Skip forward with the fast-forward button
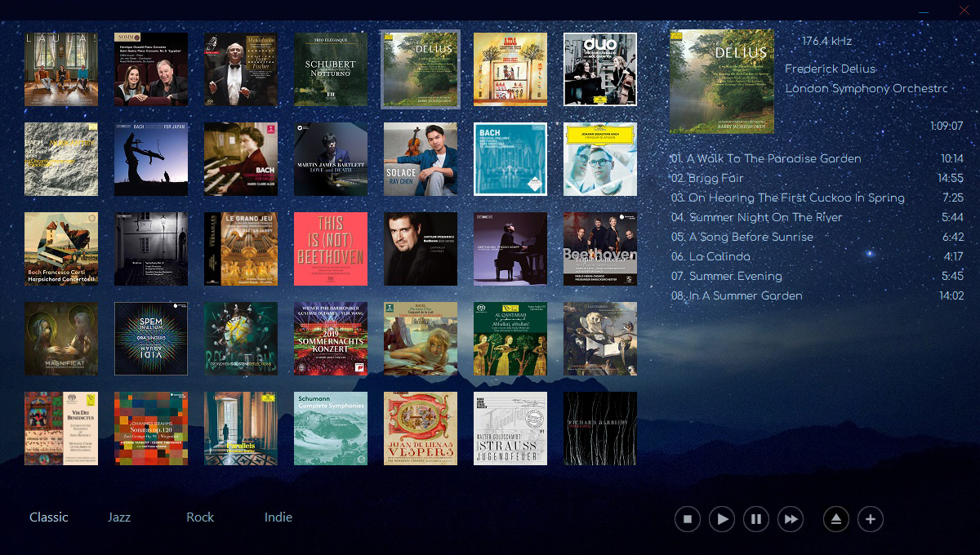The height and width of the screenshot is (555, 980). (791, 519)
